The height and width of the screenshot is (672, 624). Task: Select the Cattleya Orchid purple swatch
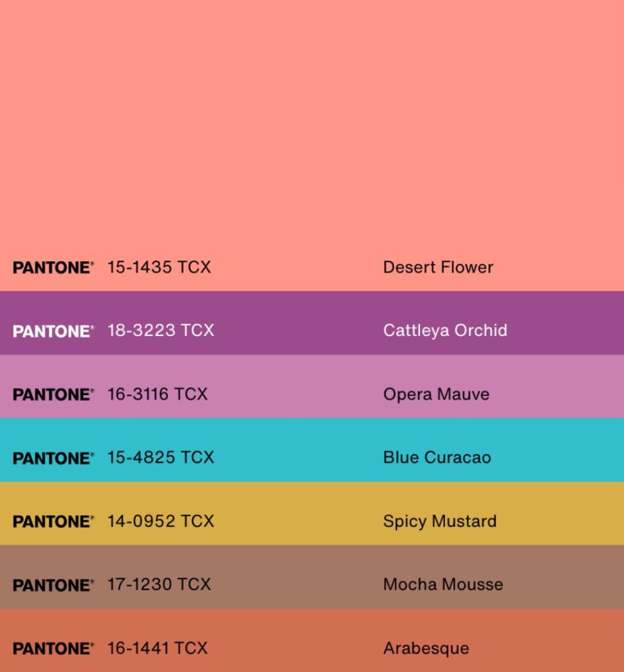[x=312, y=323]
